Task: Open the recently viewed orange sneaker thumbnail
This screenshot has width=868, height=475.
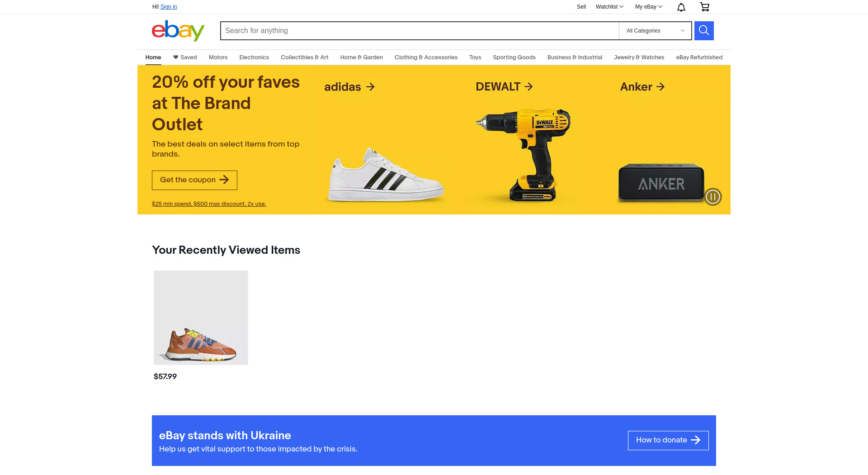Action: click(201, 318)
